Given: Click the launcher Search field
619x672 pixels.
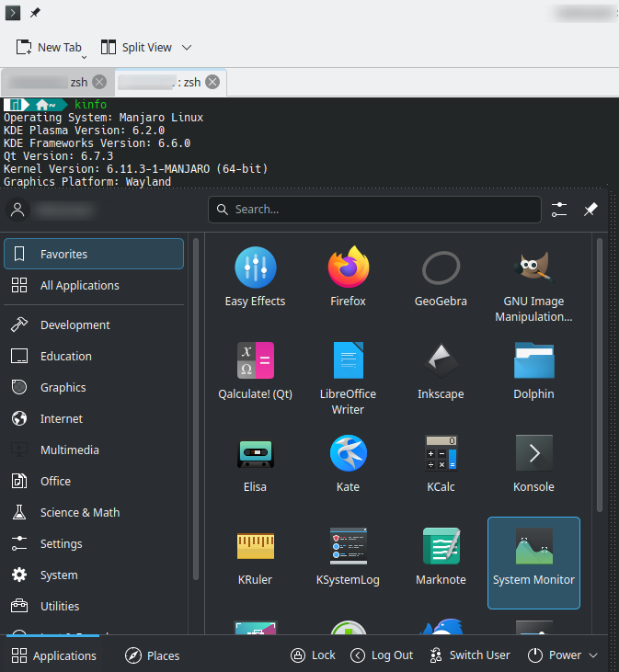Looking at the screenshot, I should 374,210.
